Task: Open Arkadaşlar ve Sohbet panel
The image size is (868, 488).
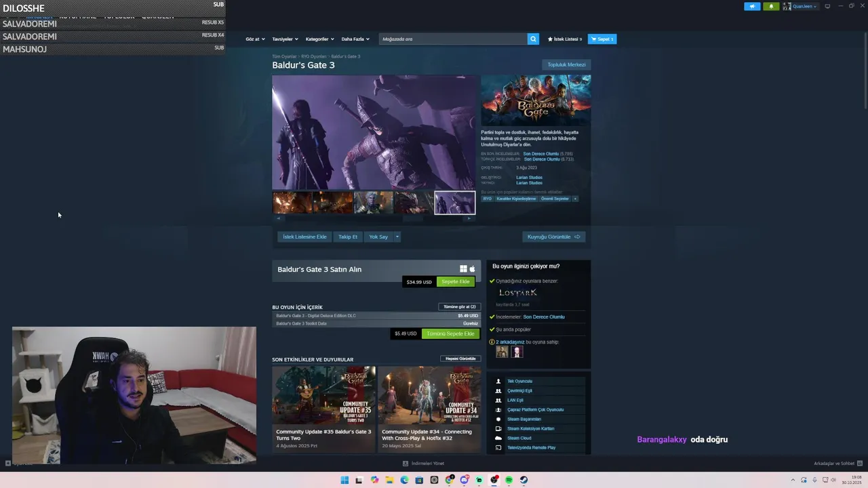Action: click(837, 464)
